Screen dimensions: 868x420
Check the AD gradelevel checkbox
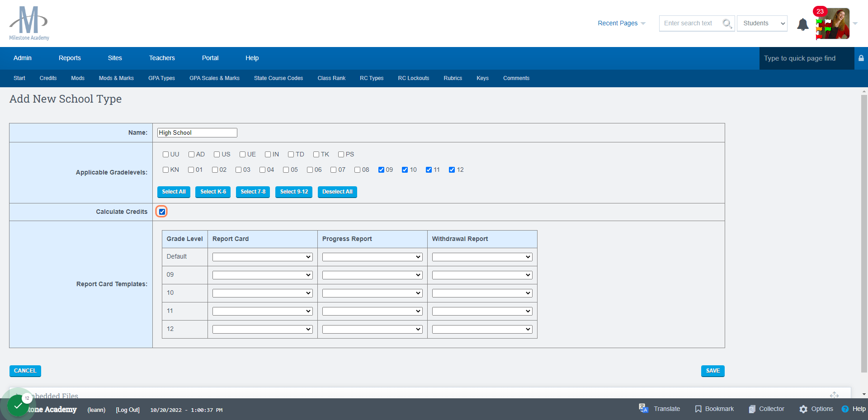[191, 154]
